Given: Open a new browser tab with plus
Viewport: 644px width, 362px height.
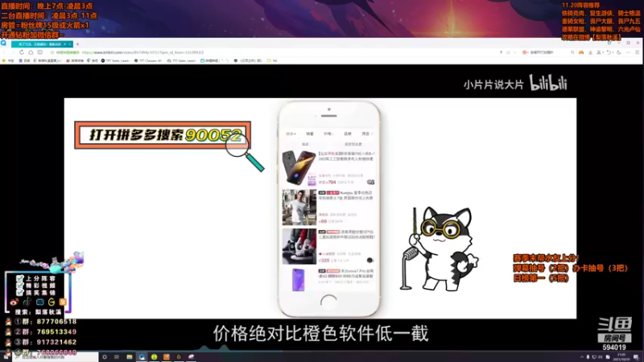Looking at the screenshot, I should pyautogui.click(x=77, y=44).
